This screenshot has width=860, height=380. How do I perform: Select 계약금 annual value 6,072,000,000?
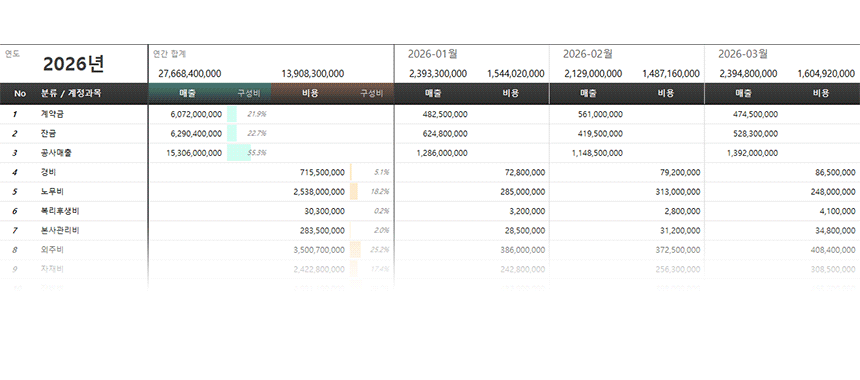click(x=196, y=114)
